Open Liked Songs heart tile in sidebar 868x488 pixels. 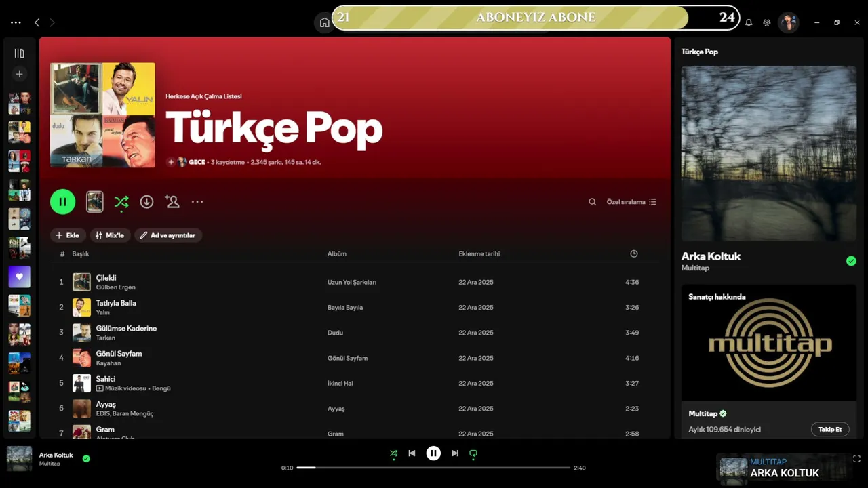pos(19,277)
